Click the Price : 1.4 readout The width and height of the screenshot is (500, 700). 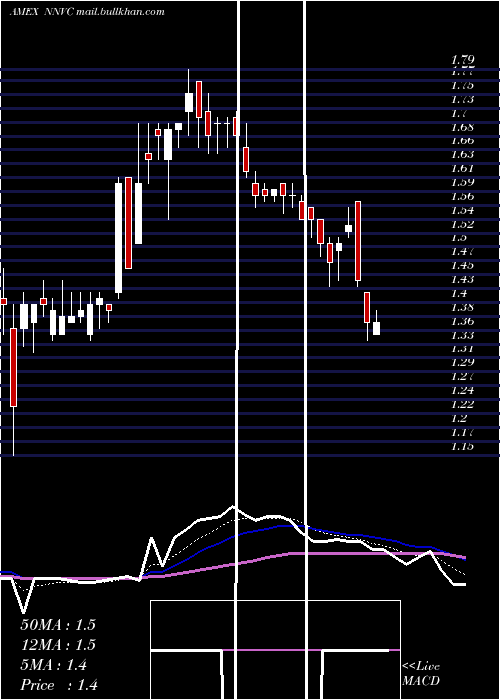click(x=59, y=685)
